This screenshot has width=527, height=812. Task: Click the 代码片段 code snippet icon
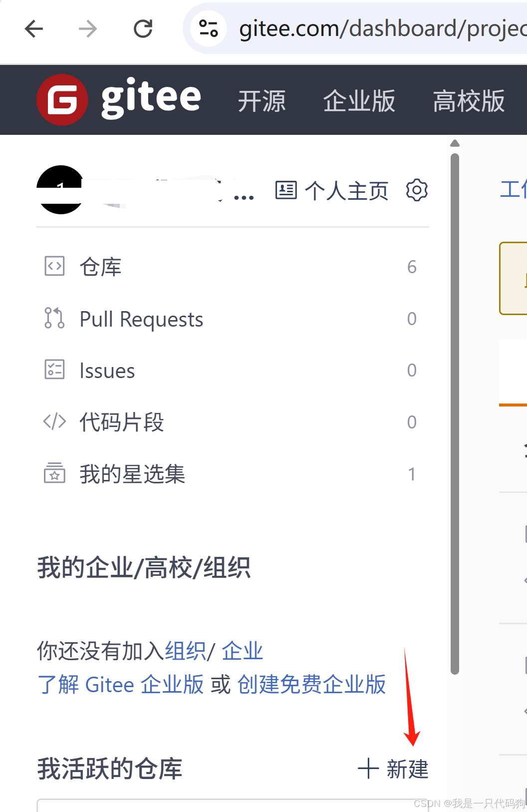click(54, 421)
